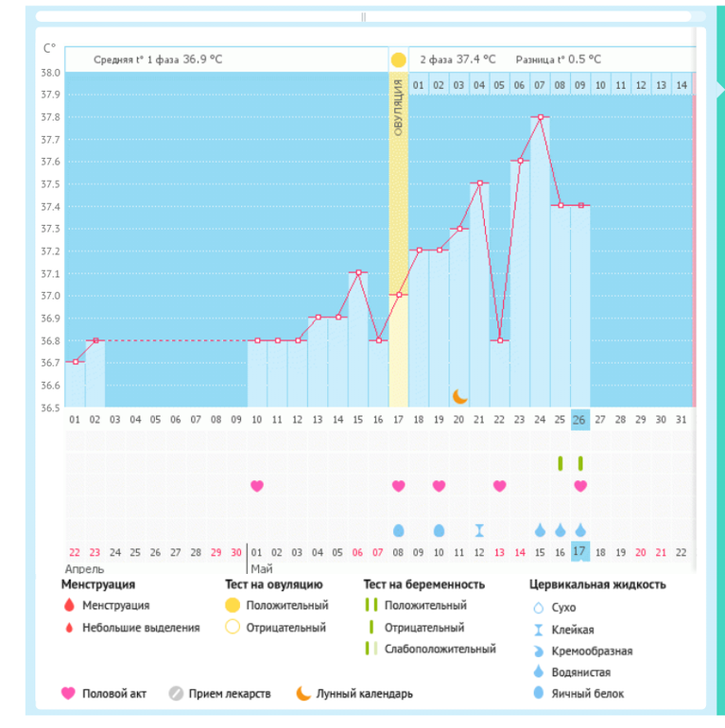Image resolution: width=725 pixels, height=728 pixels.
Task: Click the watery fluid drop on cycle day 24
Action: (x=540, y=530)
